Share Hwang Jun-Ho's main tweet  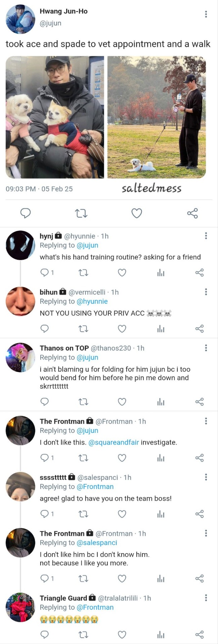192,213
